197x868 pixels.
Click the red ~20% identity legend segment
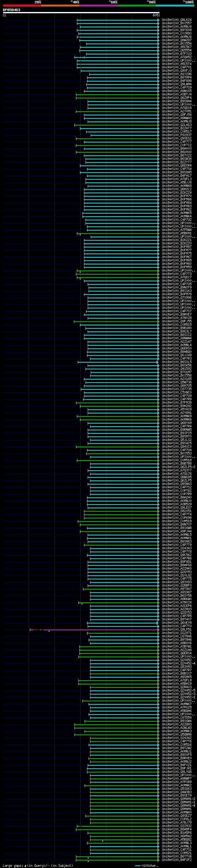(x=22, y=6)
